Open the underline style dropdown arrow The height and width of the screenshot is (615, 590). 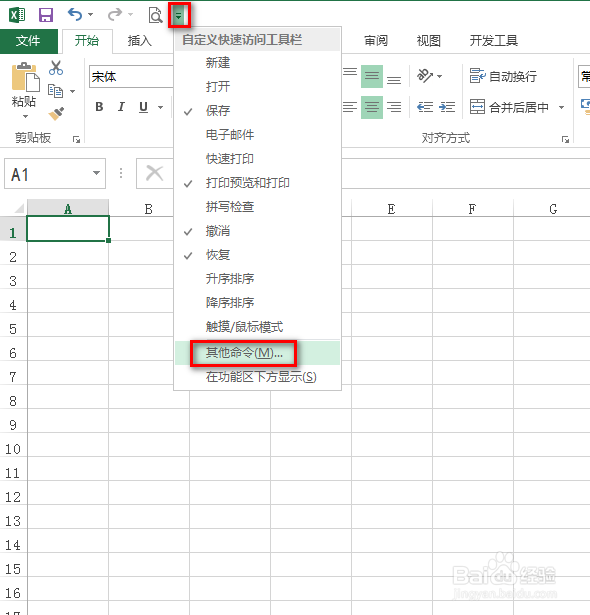[x=160, y=107]
